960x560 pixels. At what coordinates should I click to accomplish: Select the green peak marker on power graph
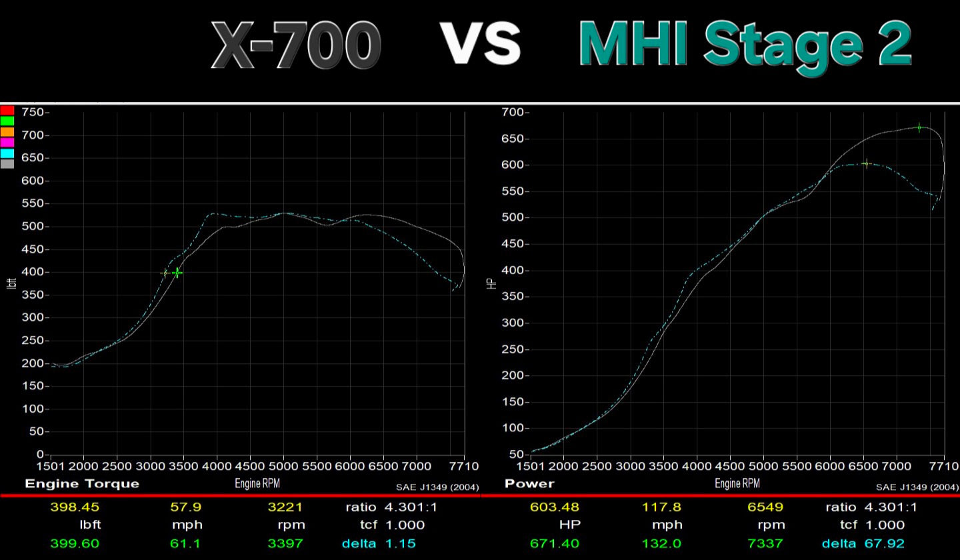point(919,127)
